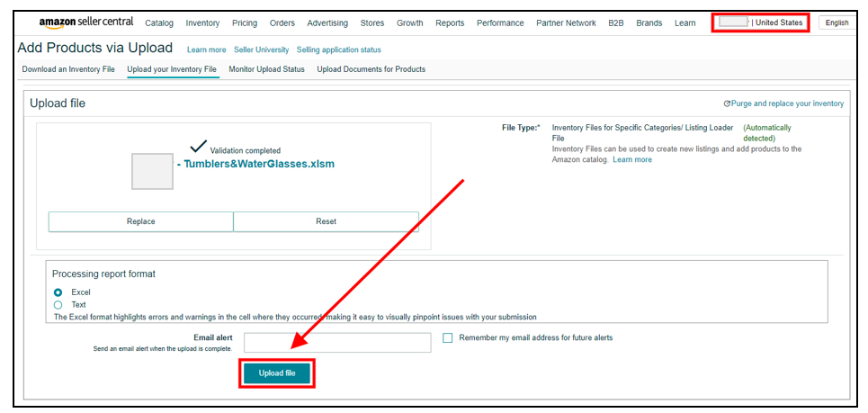Select the Text report format
The image size is (868, 413).
coord(58,304)
